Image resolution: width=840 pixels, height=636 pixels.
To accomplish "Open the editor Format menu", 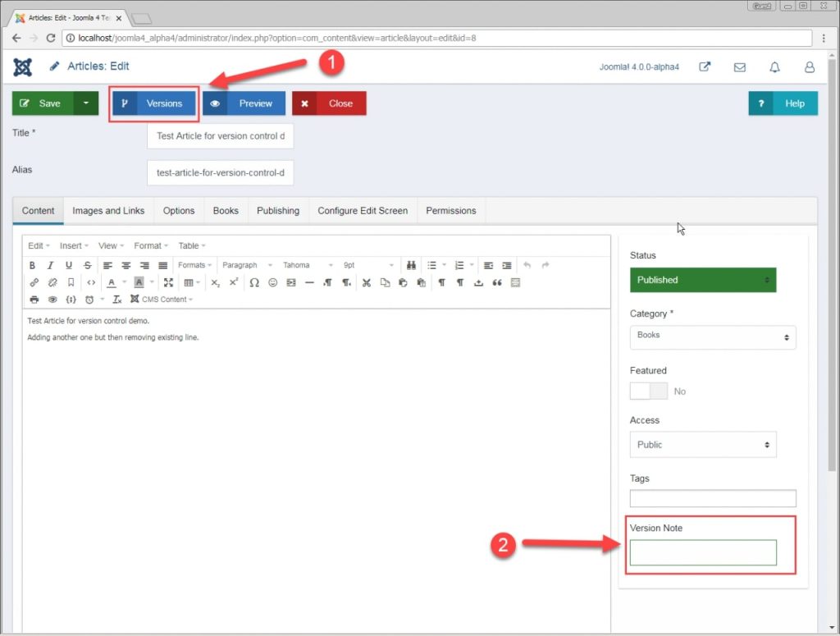I will [151, 245].
